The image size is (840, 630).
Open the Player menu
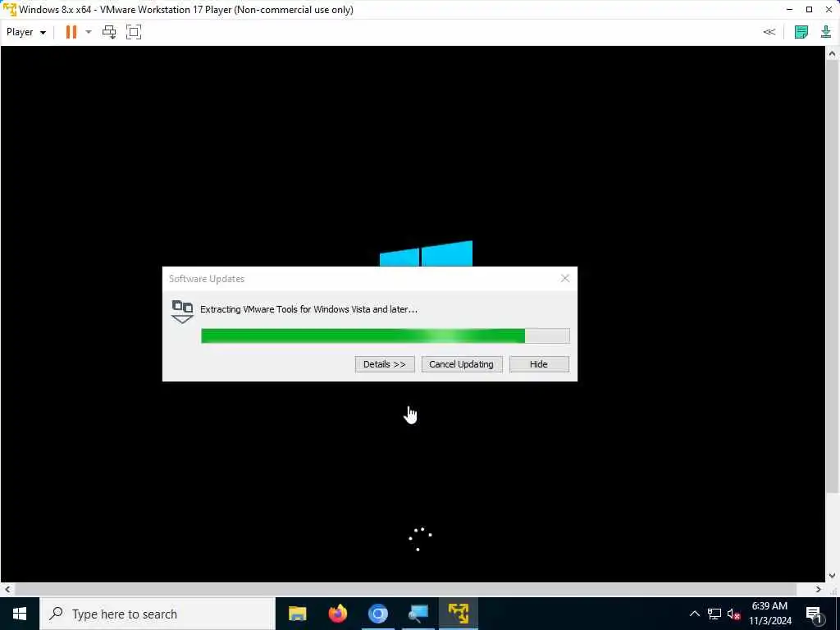[25, 32]
